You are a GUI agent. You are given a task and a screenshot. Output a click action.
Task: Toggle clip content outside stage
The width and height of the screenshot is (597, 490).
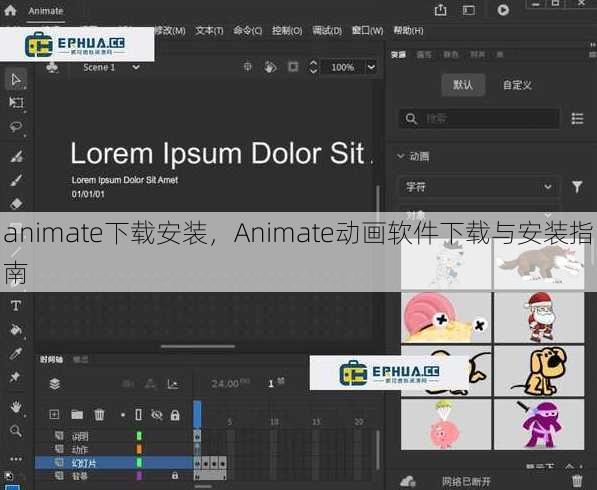click(293, 67)
